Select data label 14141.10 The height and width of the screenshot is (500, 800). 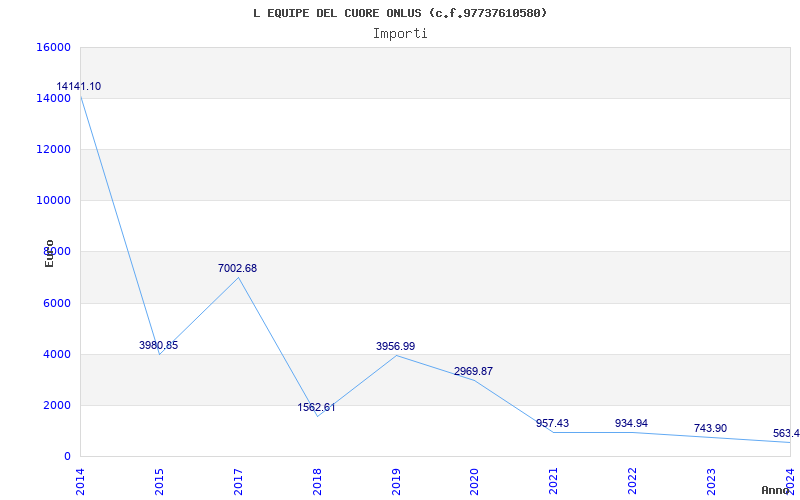(x=79, y=86)
